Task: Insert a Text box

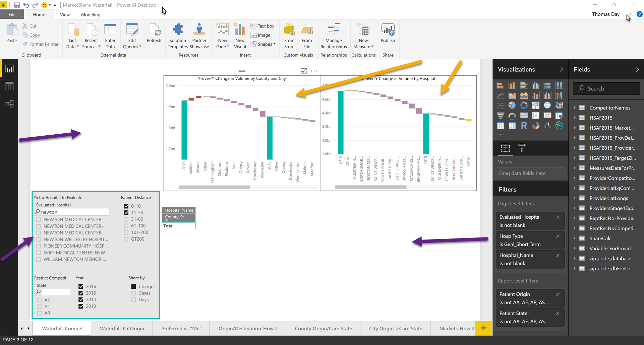Action: (262, 26)
